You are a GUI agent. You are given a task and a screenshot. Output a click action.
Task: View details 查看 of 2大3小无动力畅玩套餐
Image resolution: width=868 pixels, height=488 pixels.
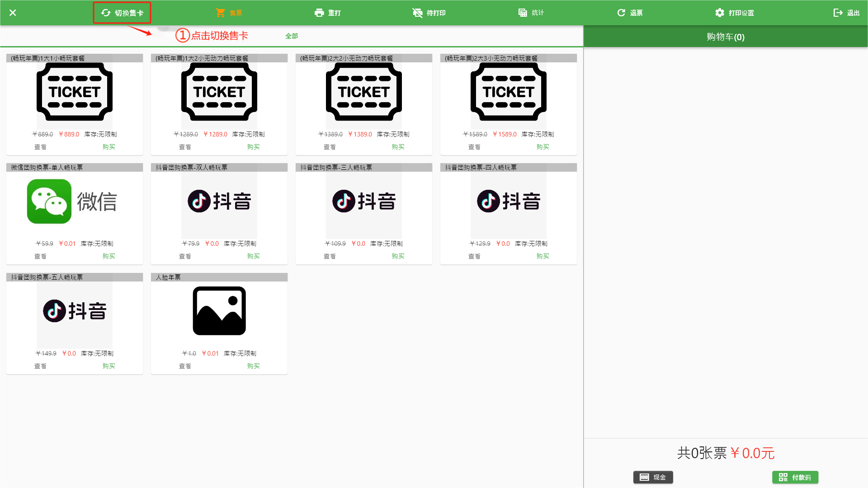pos(474,147)
